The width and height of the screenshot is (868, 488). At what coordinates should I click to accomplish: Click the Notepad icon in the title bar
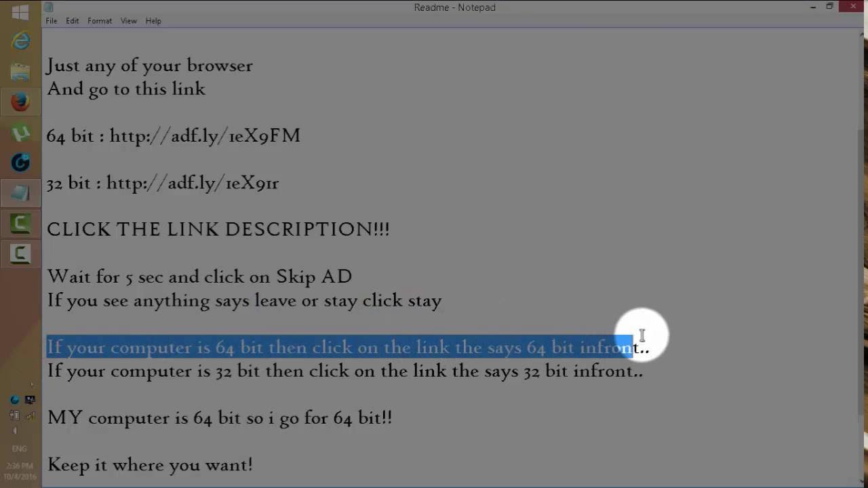coord(49,7)
